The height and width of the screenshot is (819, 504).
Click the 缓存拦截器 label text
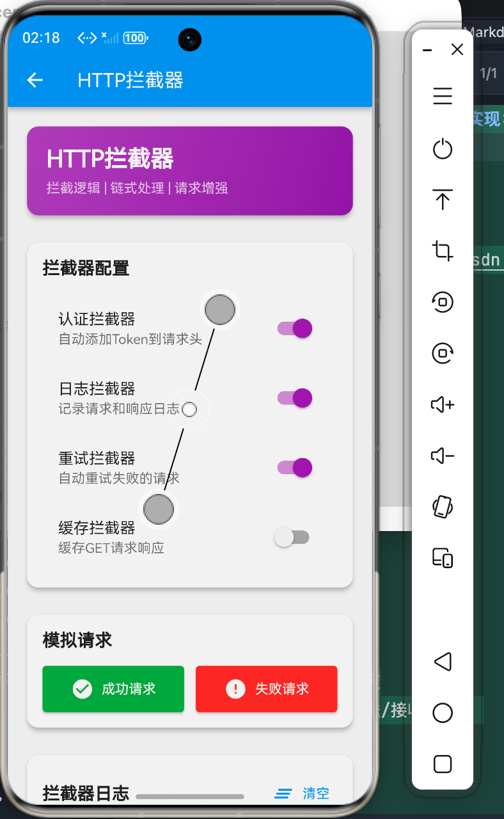point(97,529)
